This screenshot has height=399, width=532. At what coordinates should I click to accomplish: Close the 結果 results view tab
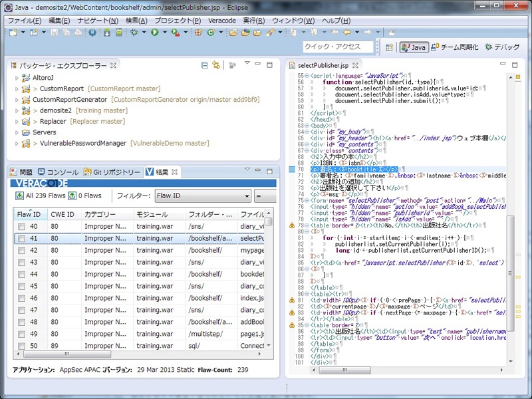click(x=174, y=172)
